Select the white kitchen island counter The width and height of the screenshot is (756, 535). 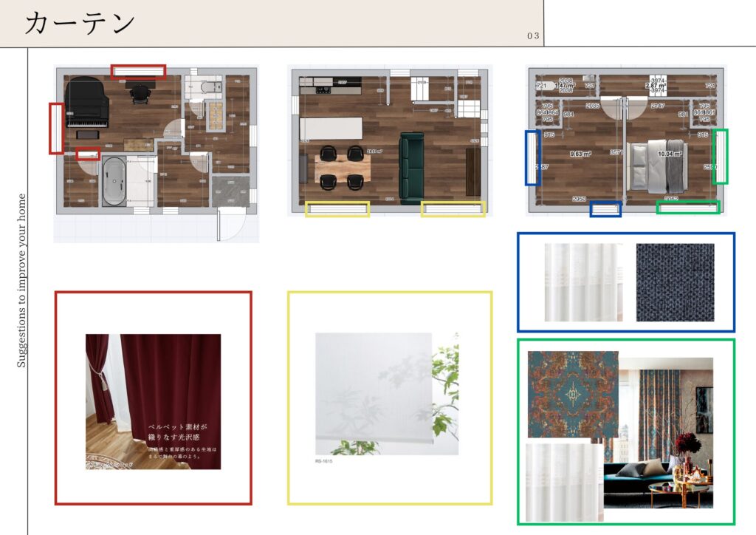coord(331,129)
